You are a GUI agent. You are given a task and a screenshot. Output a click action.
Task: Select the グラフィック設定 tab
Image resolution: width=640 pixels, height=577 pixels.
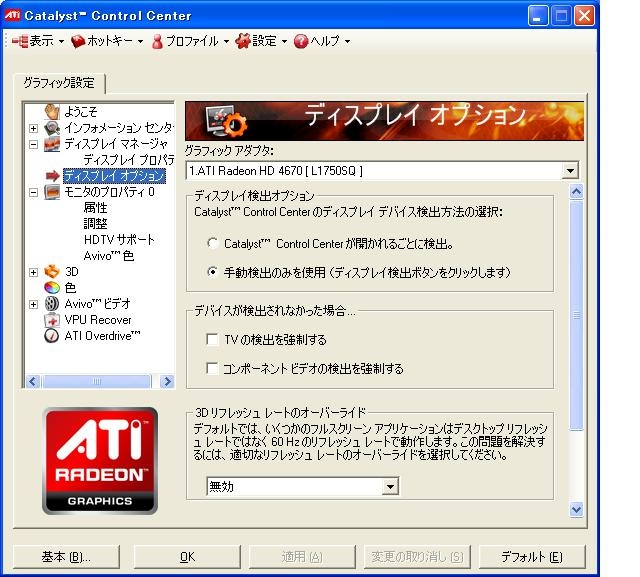pyautogui.click(x=59, y=83)
